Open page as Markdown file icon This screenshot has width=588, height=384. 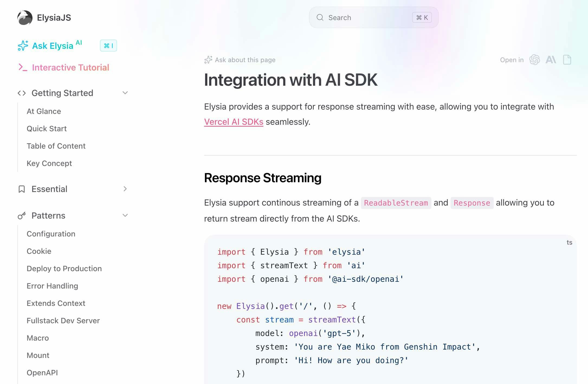(567, 60)
